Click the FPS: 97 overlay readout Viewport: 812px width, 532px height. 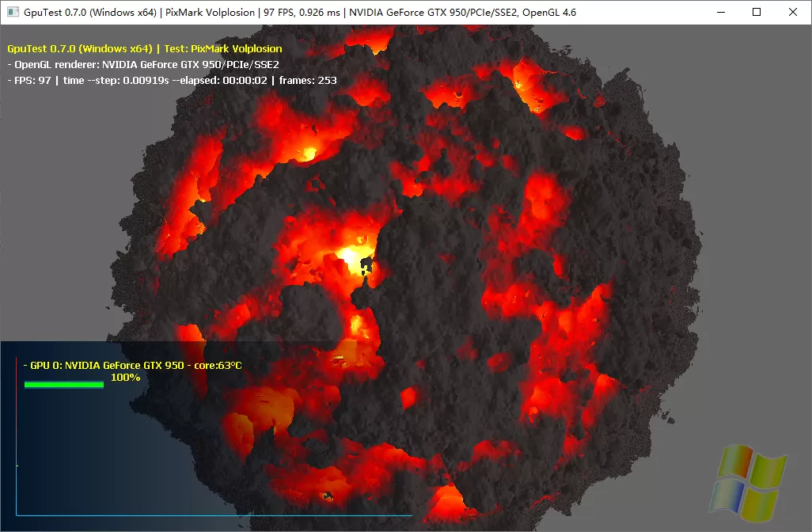pyautogui.click(x=32, y=81)
